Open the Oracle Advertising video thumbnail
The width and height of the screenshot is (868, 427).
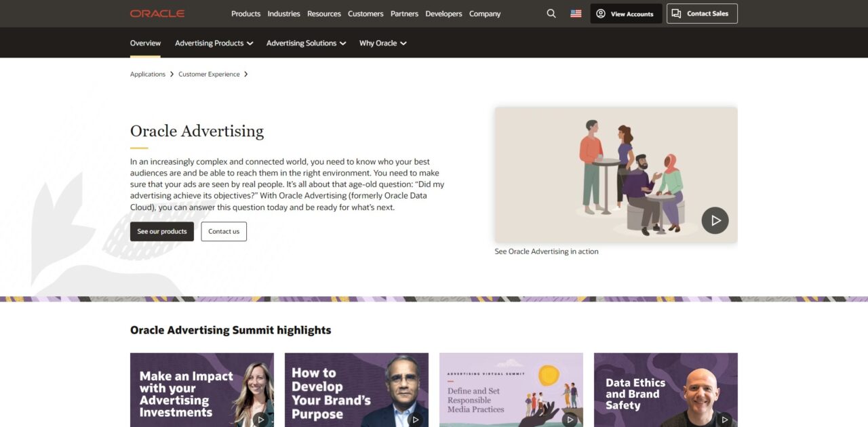point(616,175)
